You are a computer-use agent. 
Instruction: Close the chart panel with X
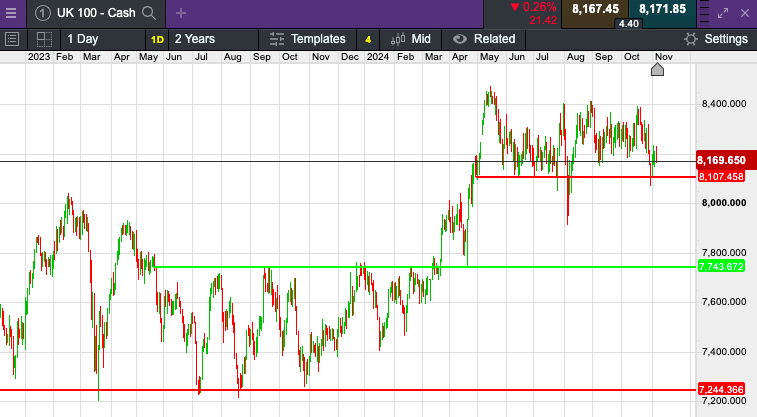click(745, 14)
